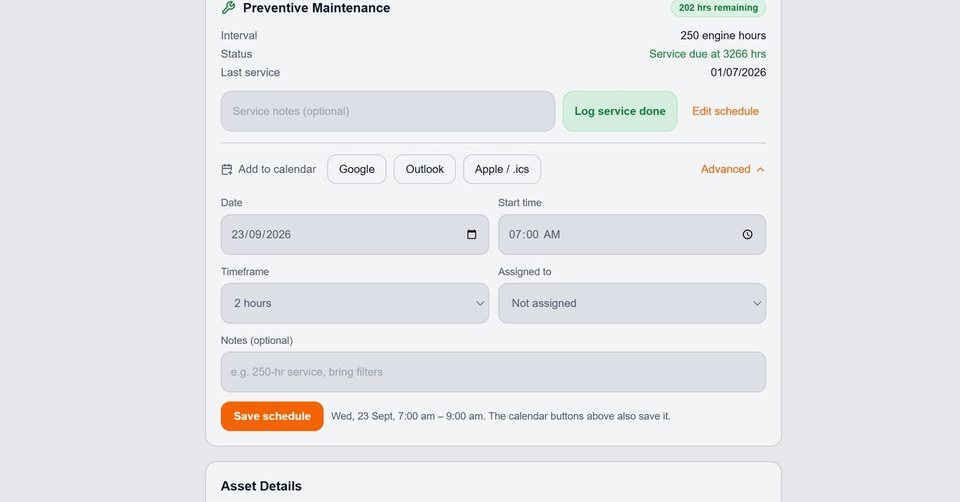Screen dimensions: 960x502
Task: Click the 202 hrs remaining badge
Action: coord(718,8)
